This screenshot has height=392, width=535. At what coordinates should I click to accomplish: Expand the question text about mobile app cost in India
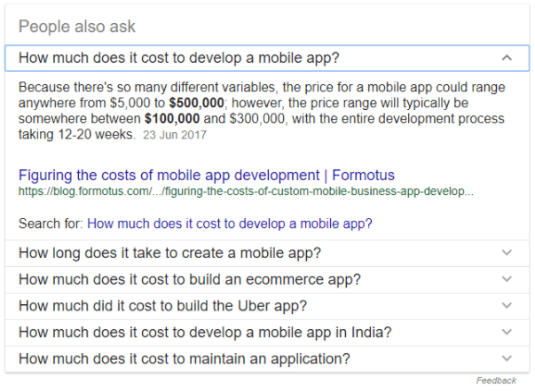(205, 333)
